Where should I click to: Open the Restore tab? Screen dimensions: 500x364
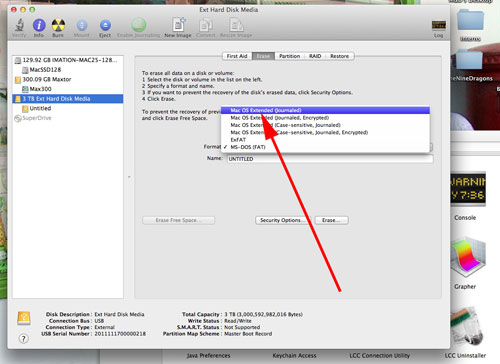click(x=339, y=56)
